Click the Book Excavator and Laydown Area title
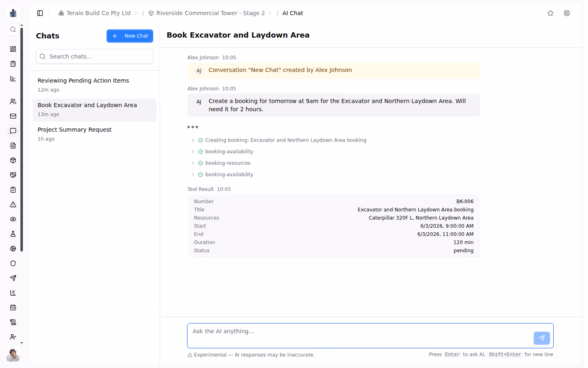 click(238, 35)
